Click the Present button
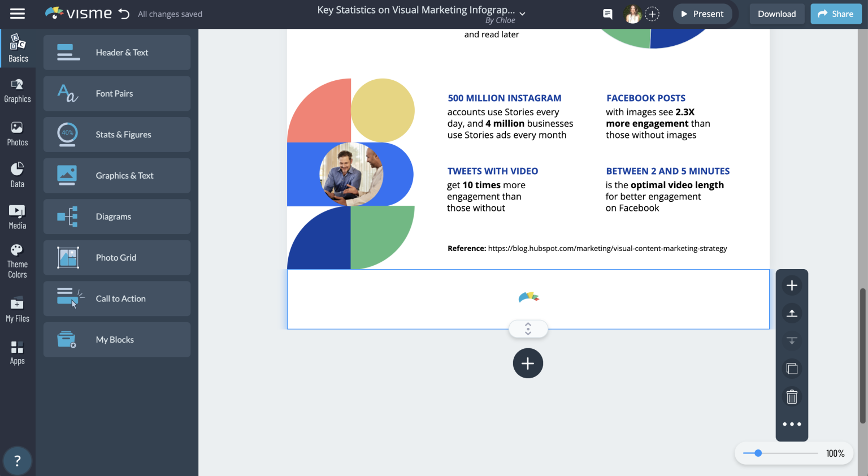 click(702, 14)
